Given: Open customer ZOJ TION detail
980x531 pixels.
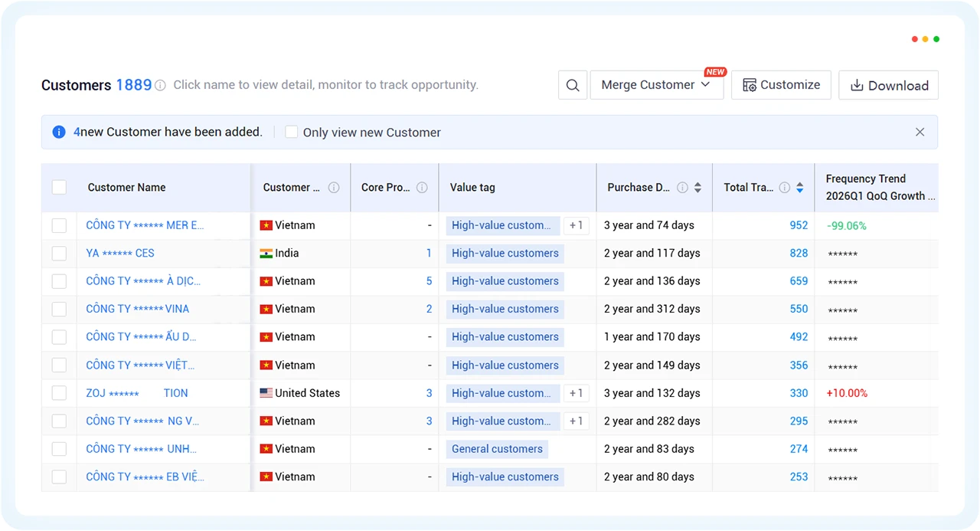Looking at the screenshot, I should tap(137, 393).
